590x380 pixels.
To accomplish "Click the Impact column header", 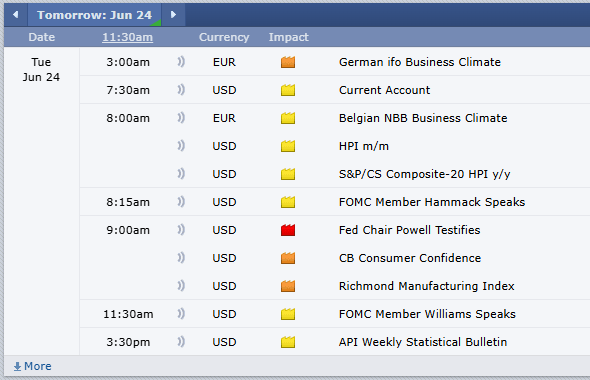I will coord(289,37).
